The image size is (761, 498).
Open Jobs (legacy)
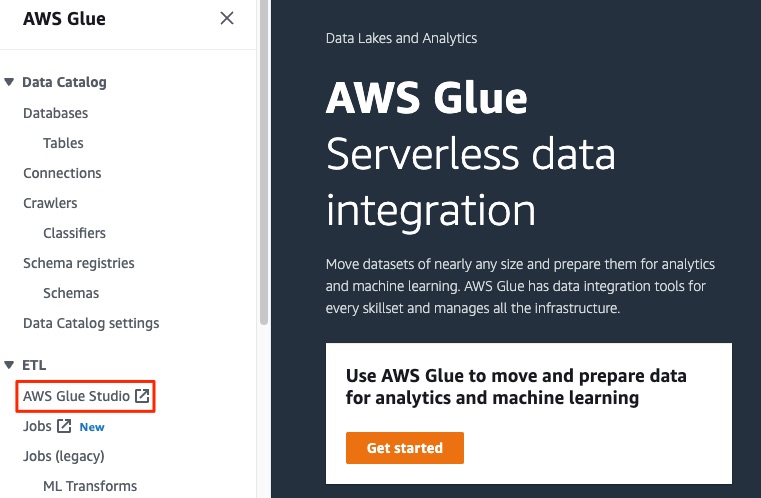64,456
